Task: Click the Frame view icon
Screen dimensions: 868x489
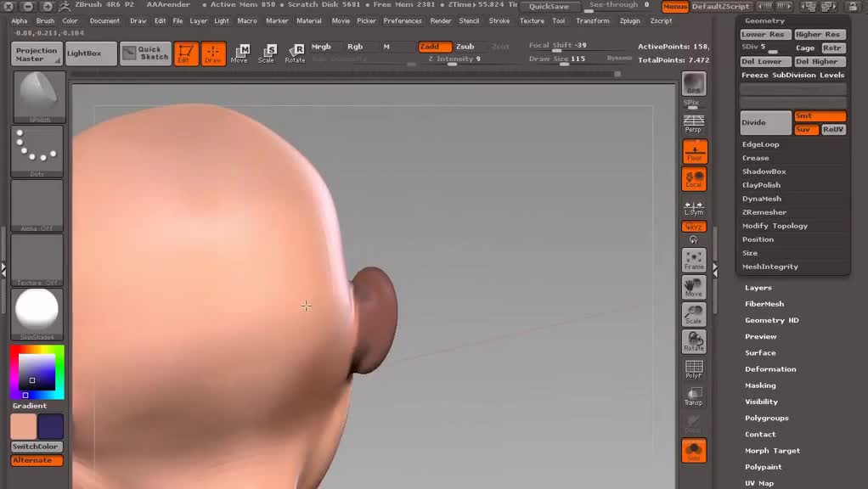Action: click(x=694, y=260)
